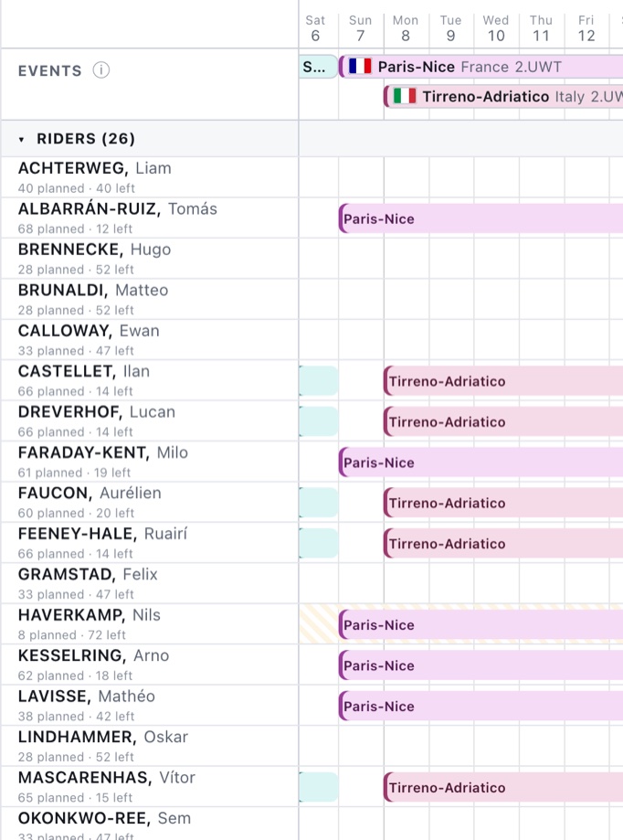Select rider LINDHAMMER, Oskar
This screenshot has width=623, height=840.
click(x=149, y=748)
